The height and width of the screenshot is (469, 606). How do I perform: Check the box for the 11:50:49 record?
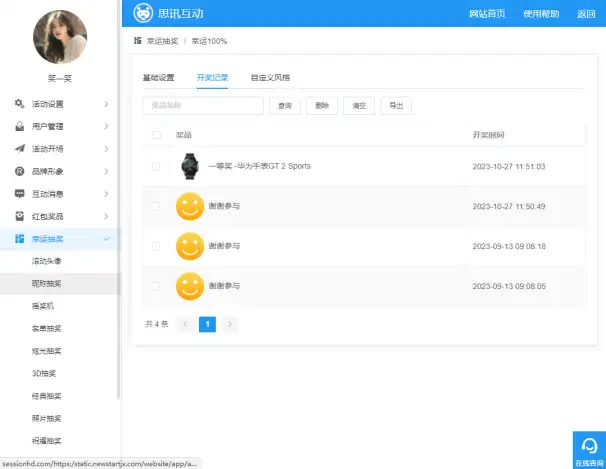[x=156, y=206]
